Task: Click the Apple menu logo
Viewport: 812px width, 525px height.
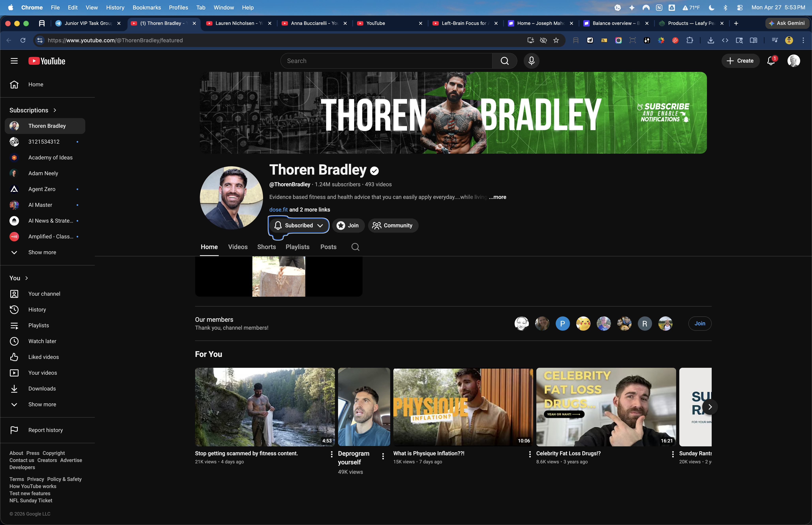Action: tap(10, 8)
